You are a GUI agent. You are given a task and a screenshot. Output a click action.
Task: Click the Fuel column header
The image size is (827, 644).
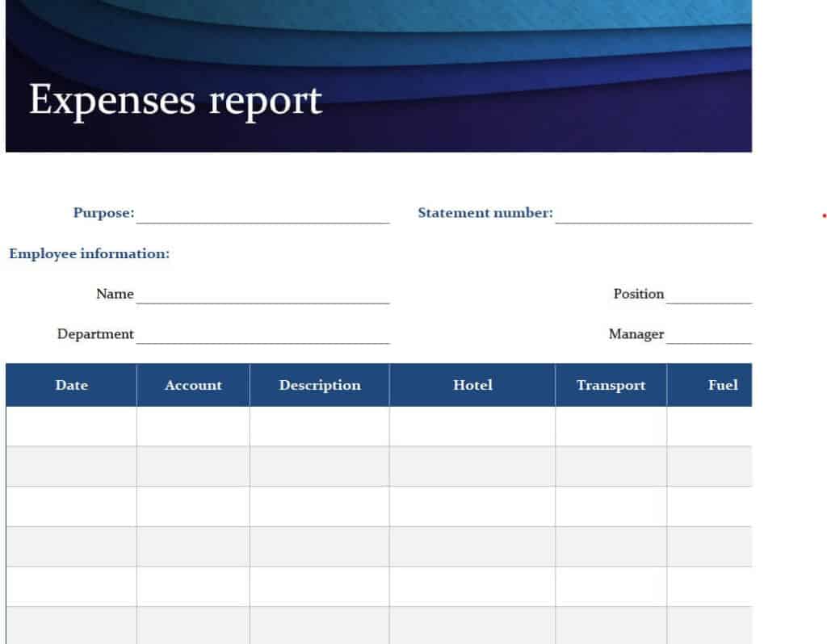(710, 385)
